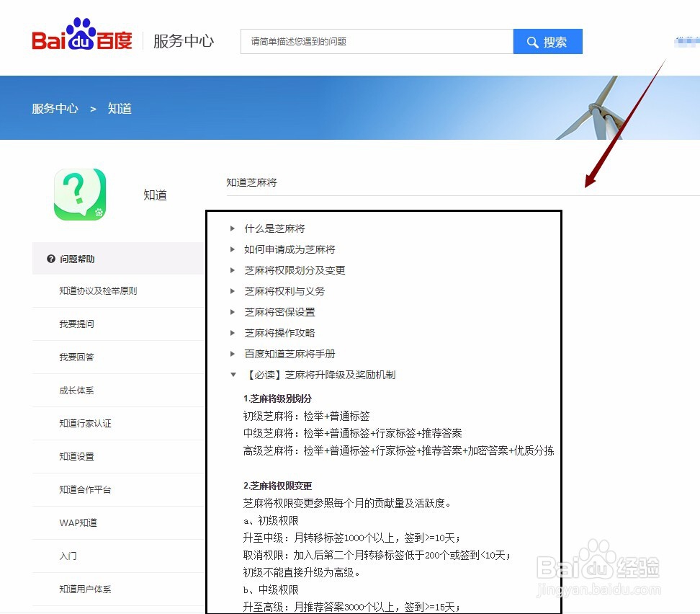This screenshot has height=614, width=700.
Task: Click the line starting 高级芝麻将
Action: 399,450
